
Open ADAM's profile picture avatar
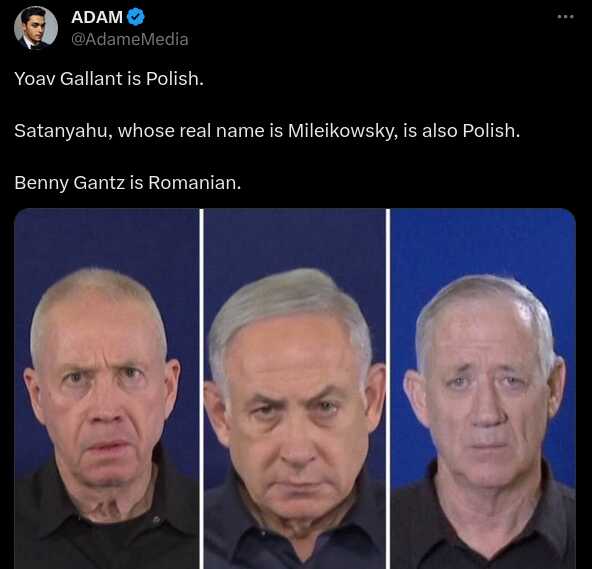pos(36,28)
